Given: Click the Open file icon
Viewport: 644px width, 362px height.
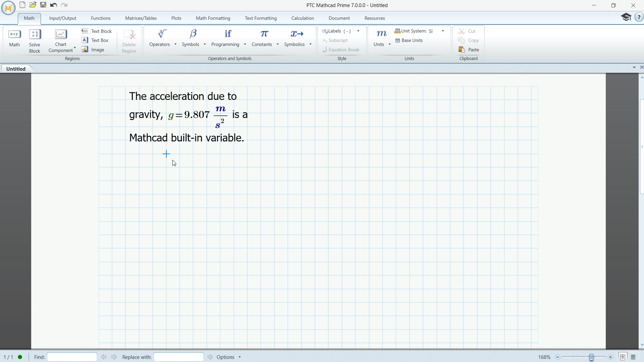Looking at the screenshot, I should pyautogui.click(x=33, y=5).
